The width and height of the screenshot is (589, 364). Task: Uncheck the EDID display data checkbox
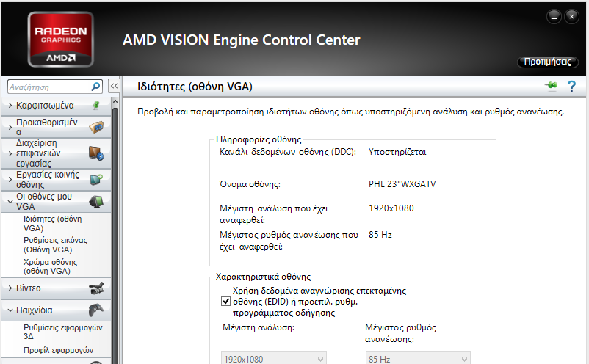click(225, 302)
